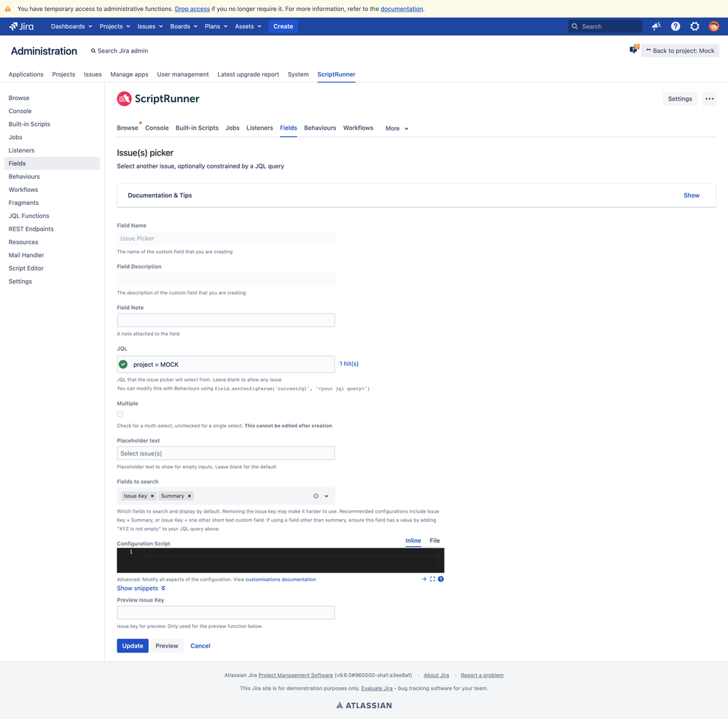
Task: Open Mail Handler in sidebar
Action: pyautogui.click(x=26, y=255)
